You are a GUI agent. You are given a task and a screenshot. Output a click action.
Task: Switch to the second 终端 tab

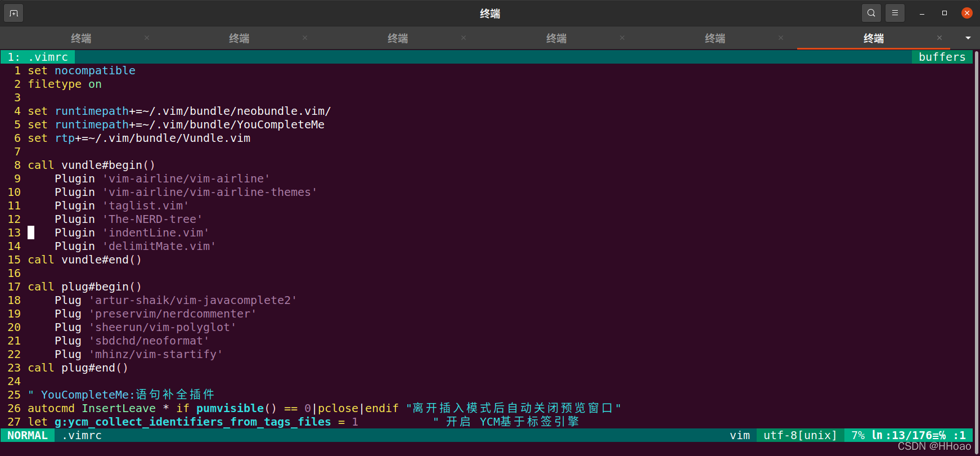(239, 38)
